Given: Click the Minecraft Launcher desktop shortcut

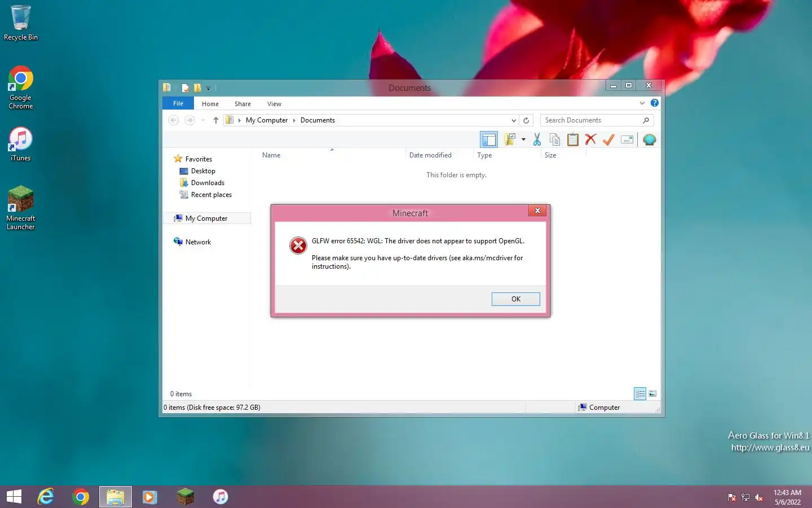Looking at the screenshot, I should (x=21, y=208).
